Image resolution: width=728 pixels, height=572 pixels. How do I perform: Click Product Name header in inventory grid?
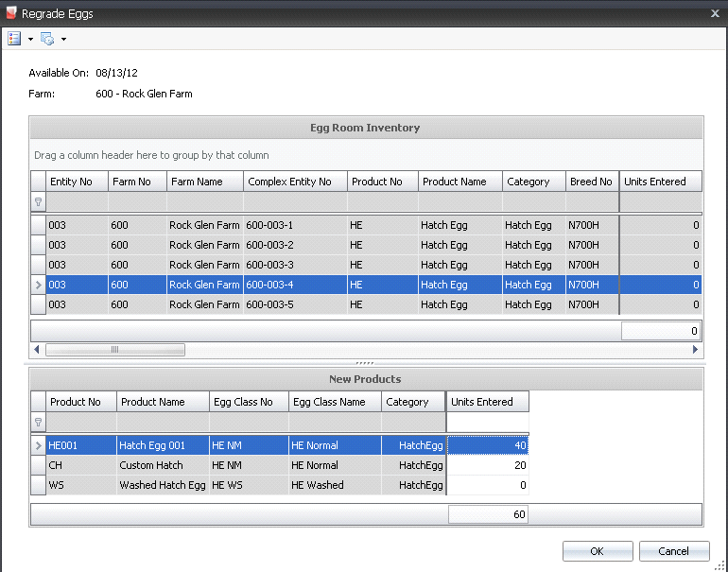point(460,182)
